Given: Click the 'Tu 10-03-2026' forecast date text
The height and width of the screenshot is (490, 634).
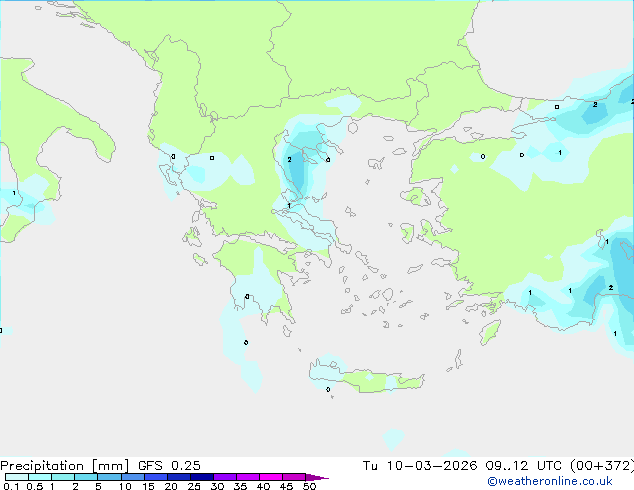Looking at the screenshot, I should [420, 466].
